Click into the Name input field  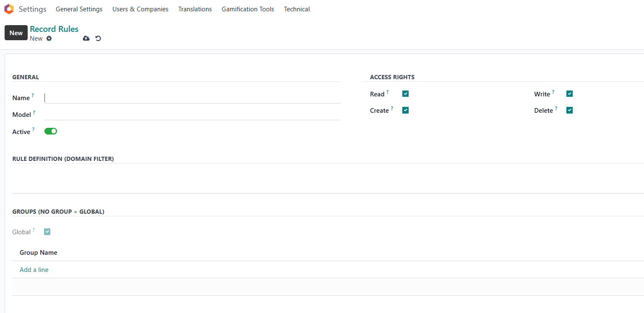pyautogui.click(x=192, y=98)
